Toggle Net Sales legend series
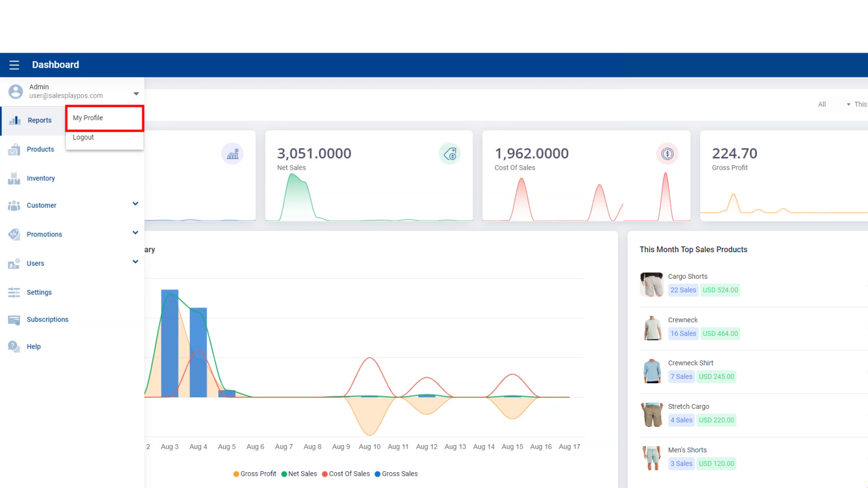Image resolution: width=868 pixels, height=488 pixels. coord(299,474)
